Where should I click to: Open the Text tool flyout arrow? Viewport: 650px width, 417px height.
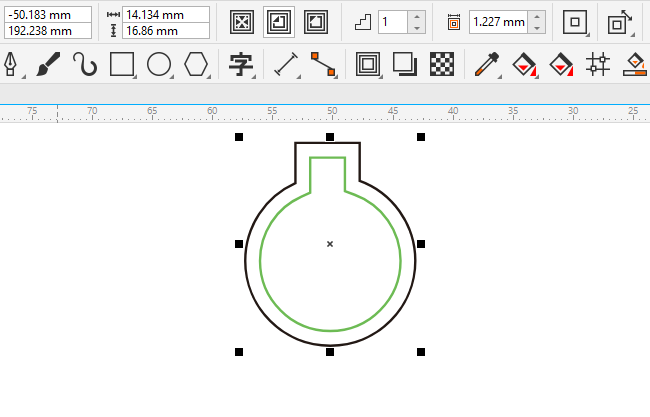(x=253, y=77)
